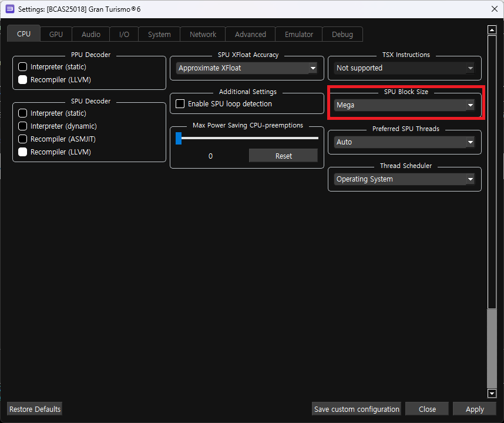This screenshot has width=504, height=423.
Task: Open the TSX Instructions dropdown
Action: coord(404,68)
